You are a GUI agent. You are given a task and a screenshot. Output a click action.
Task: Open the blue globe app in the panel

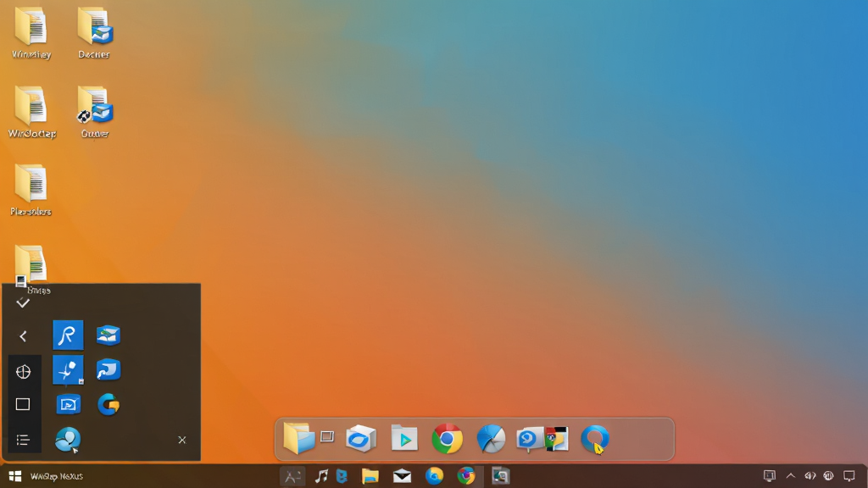click(x=68, y=440)
